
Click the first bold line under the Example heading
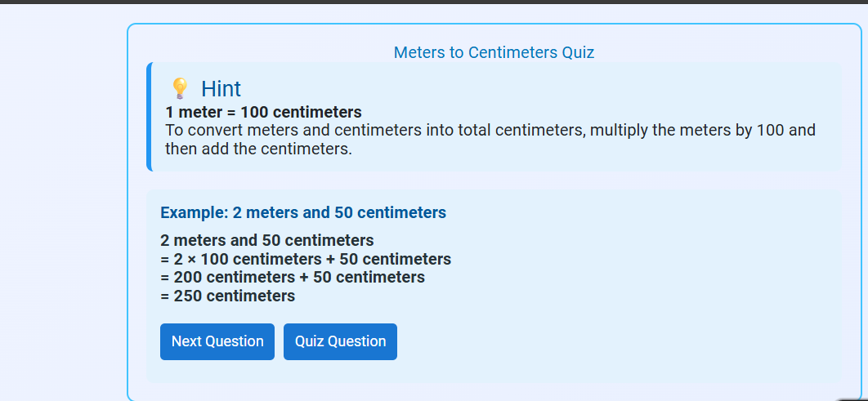pos(267,240)
